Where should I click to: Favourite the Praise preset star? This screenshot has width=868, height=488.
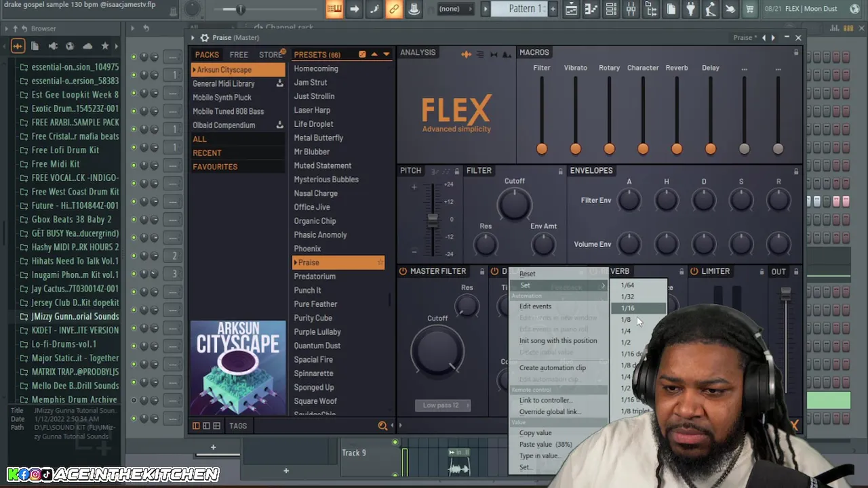(x=380, y=262)
